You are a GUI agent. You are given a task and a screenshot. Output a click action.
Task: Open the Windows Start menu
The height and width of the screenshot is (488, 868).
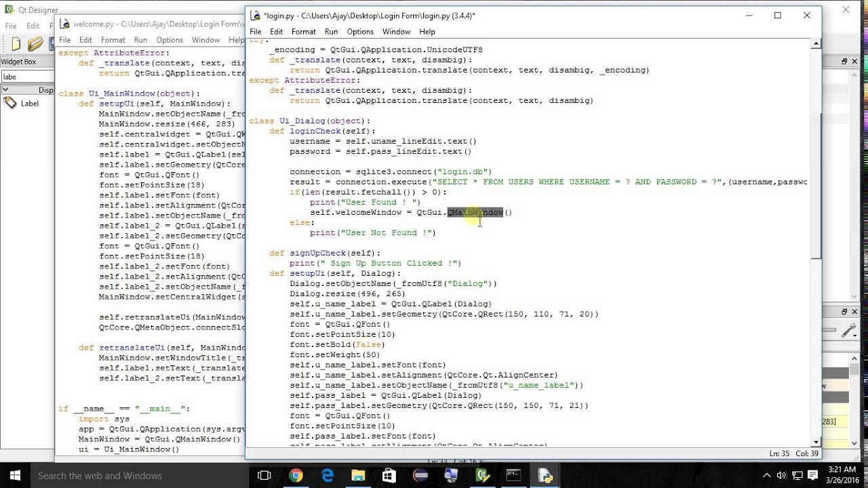click(x=14, y=475)
